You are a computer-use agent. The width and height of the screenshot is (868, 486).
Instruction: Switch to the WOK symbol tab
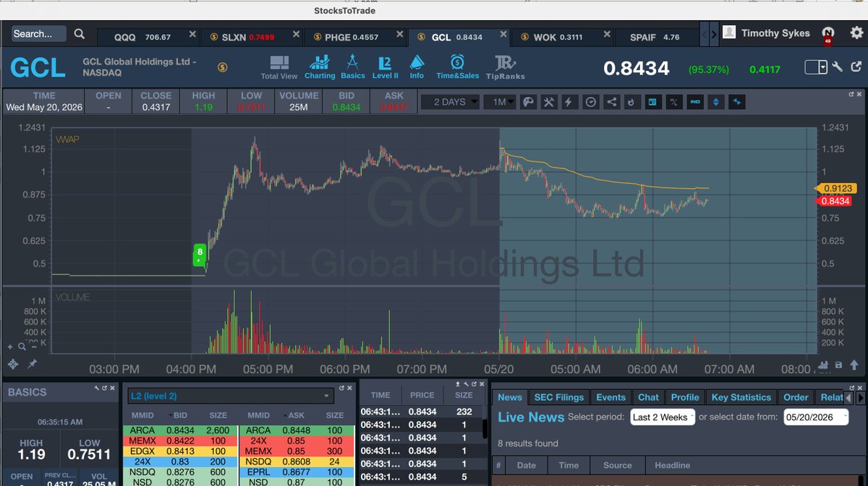click(x=558, y=37)
